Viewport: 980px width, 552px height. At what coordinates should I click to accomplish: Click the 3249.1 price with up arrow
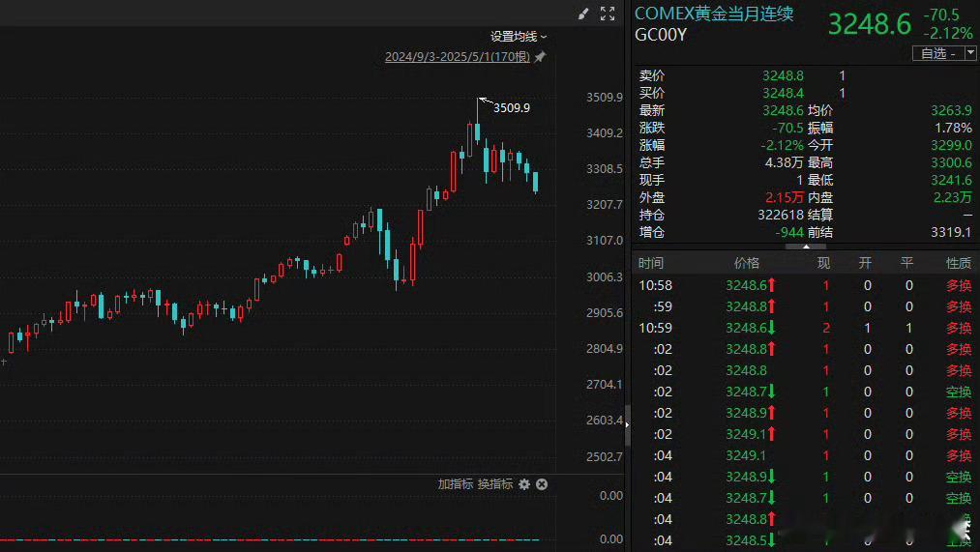[x=751, y=434]
